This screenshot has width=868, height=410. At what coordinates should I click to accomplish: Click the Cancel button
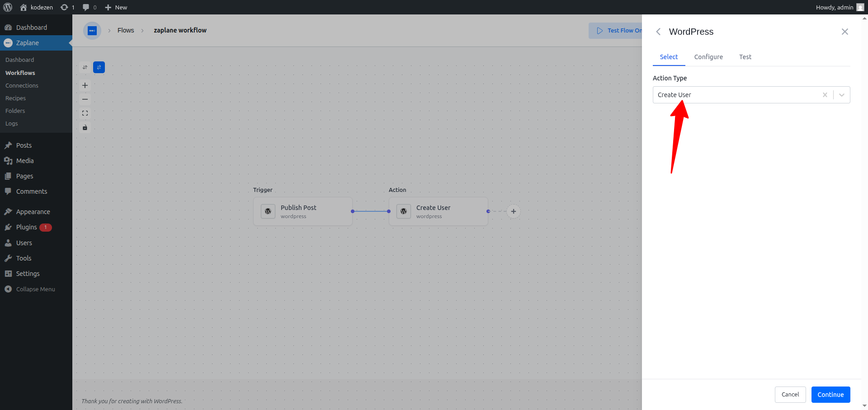point(790,395)
